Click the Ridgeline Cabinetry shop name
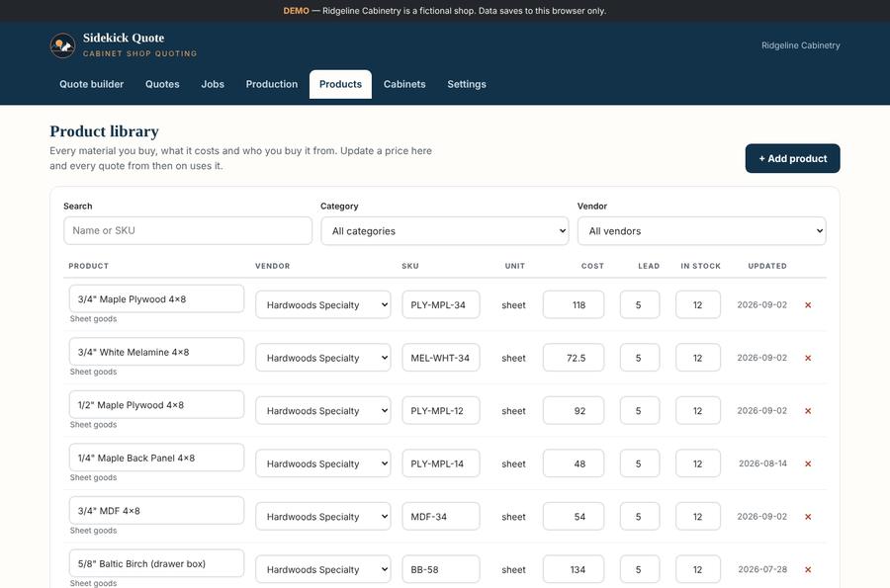890x588 pixels. coord(800,45)
